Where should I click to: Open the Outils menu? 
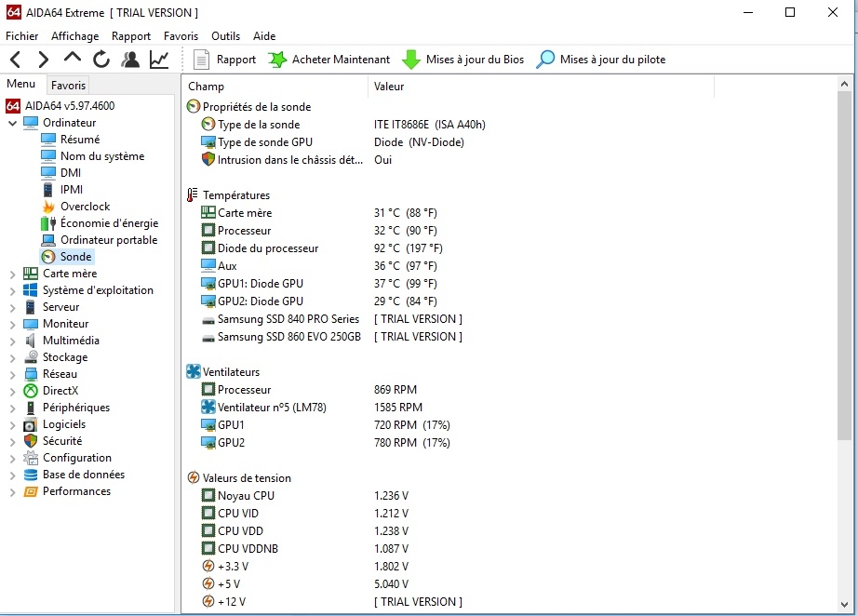coord(225,36)
